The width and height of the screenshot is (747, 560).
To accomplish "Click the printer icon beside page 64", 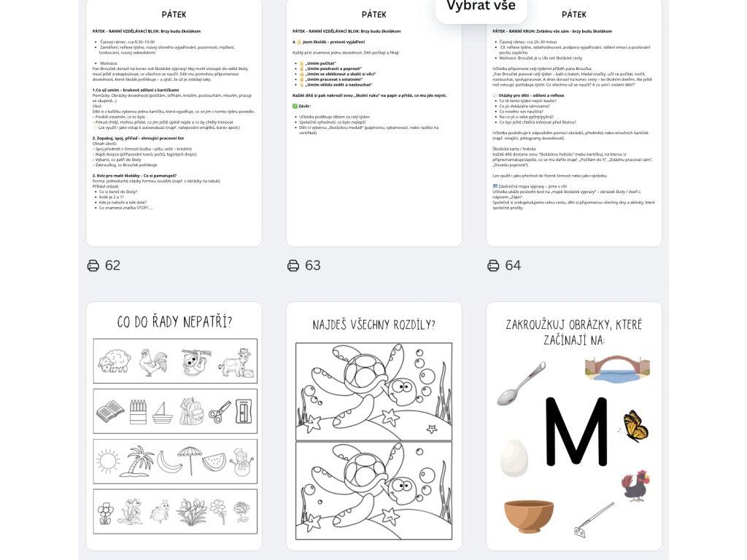I will tap(494, 265).
